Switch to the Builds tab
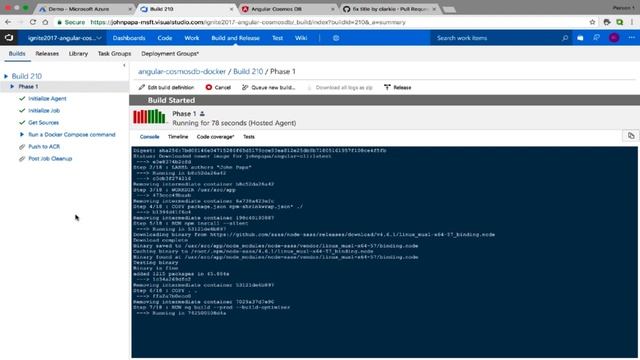The height and width of the screenshot is (360, 640). click(17, 53)
